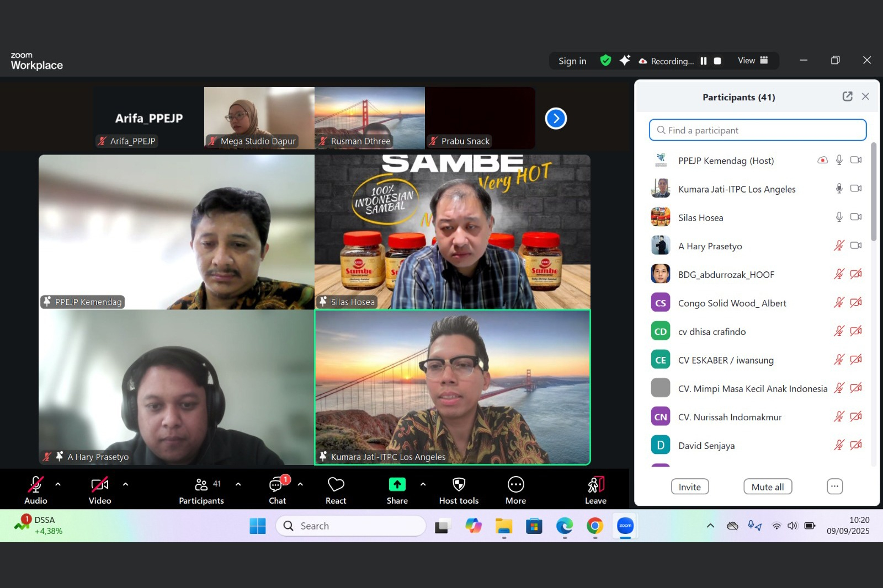Pause the recording
Screen dimensions: 883x588
click(x=704, y=61)
